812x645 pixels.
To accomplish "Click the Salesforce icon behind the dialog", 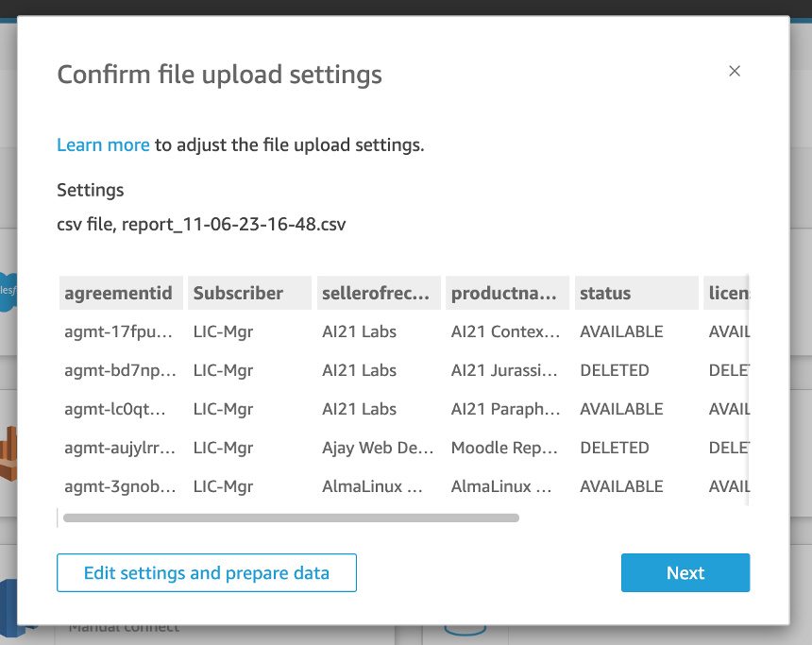I will coord(9,291).
